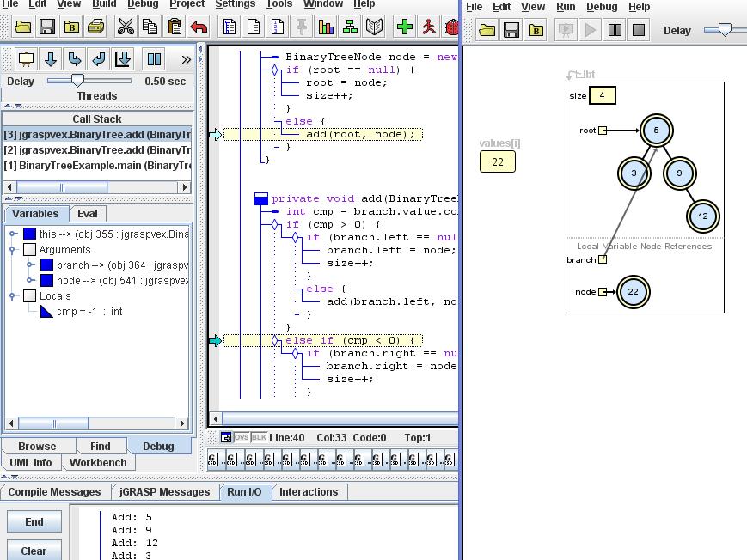Click the red running man Run icon
This screenshot has width=747, height=560.
(429, 27)
